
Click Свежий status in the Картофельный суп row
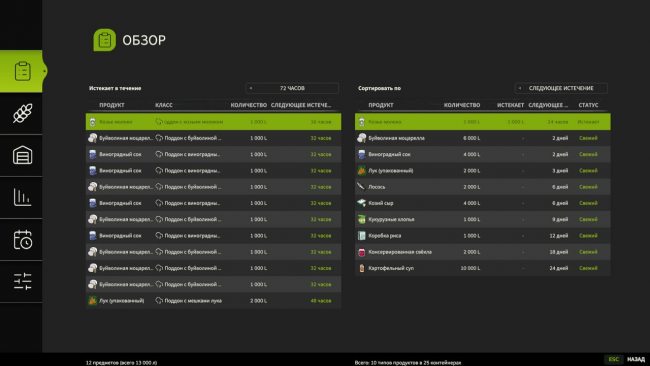pyautogui.click(x=588, y=268)
